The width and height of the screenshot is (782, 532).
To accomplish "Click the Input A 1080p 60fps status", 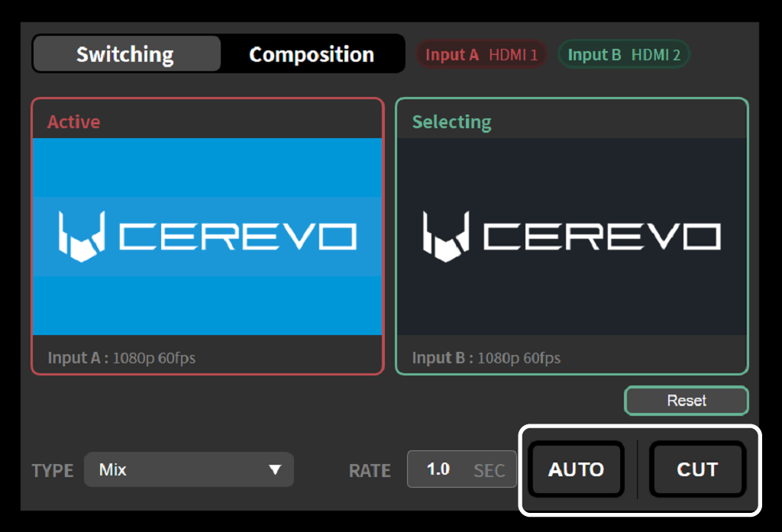I will point(122,358).
